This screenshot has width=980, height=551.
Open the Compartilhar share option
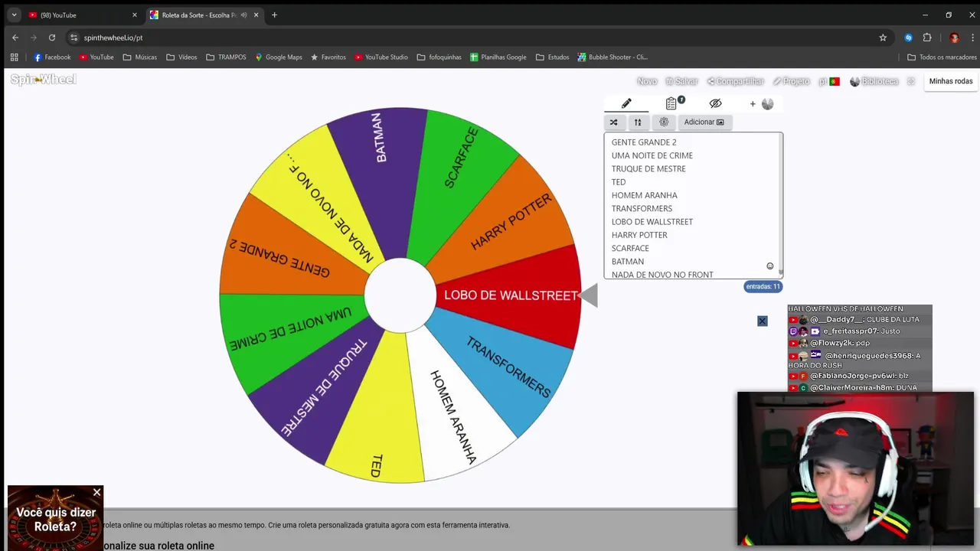[736, 81]
